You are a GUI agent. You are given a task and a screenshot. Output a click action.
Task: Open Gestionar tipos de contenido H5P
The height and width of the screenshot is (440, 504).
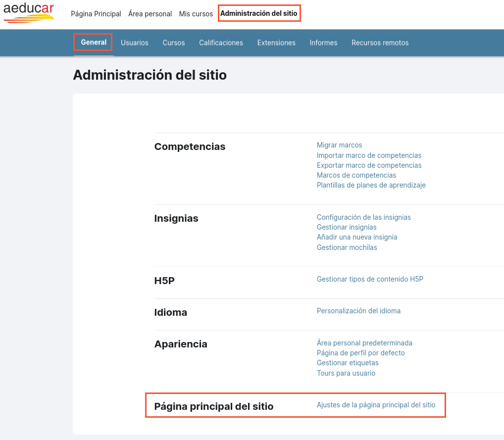coord(370,279)
